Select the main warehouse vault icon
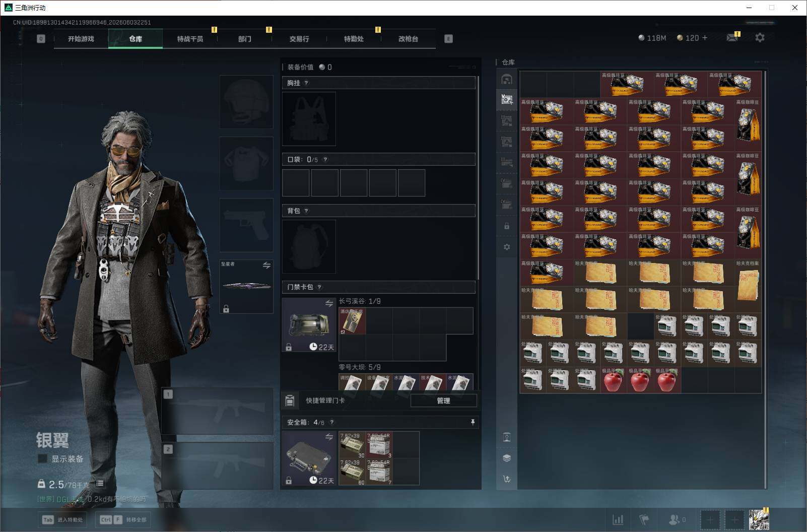Image resolution: width=807 pixels, height=532 pixels. point(507,80)
